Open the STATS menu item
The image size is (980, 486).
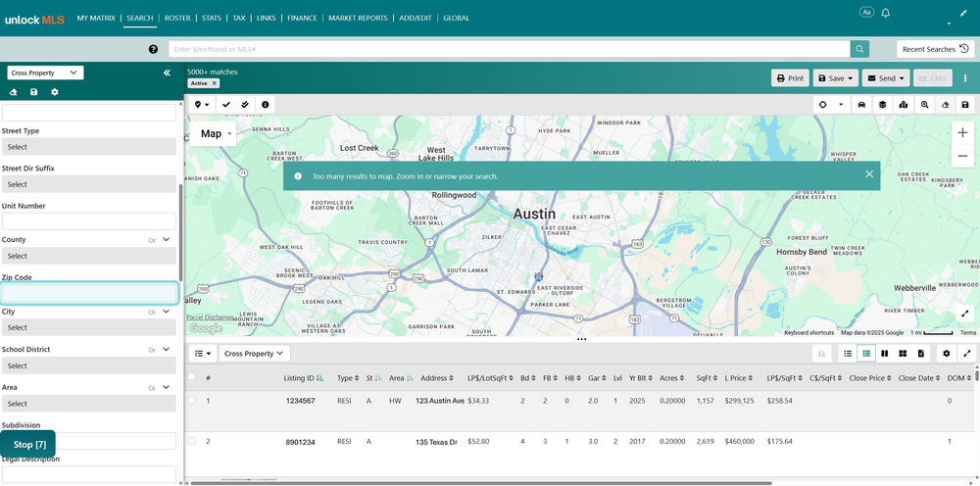click(x=212, y=18)
